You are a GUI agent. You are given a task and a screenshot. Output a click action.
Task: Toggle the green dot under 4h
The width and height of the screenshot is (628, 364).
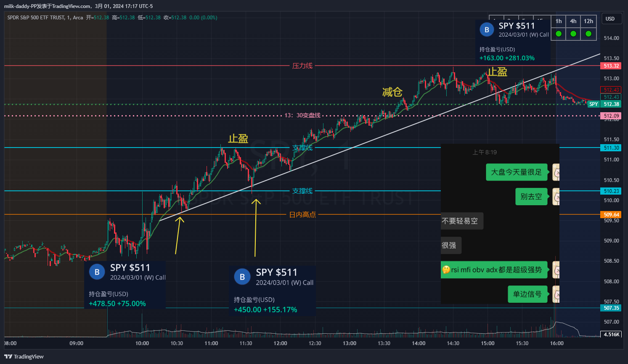(573, 34)
